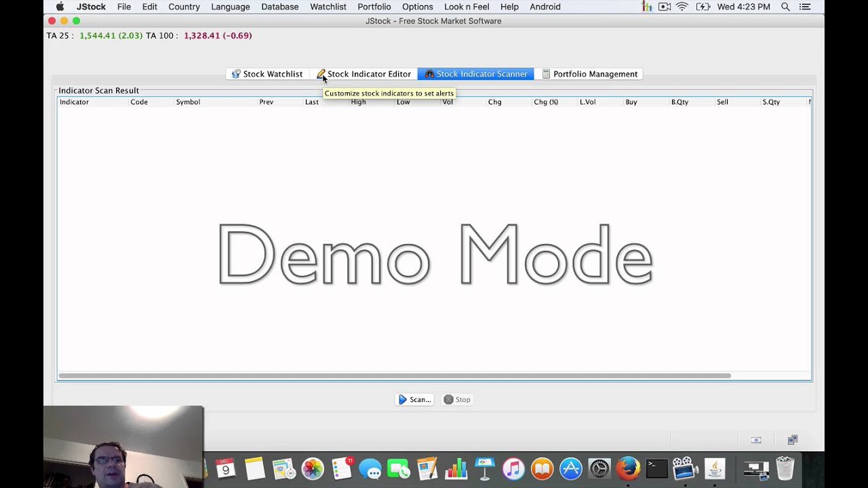Viewport: 868px width, 488px height.
Task: Click the Stop scan button
Action: [x=457, y=400]
